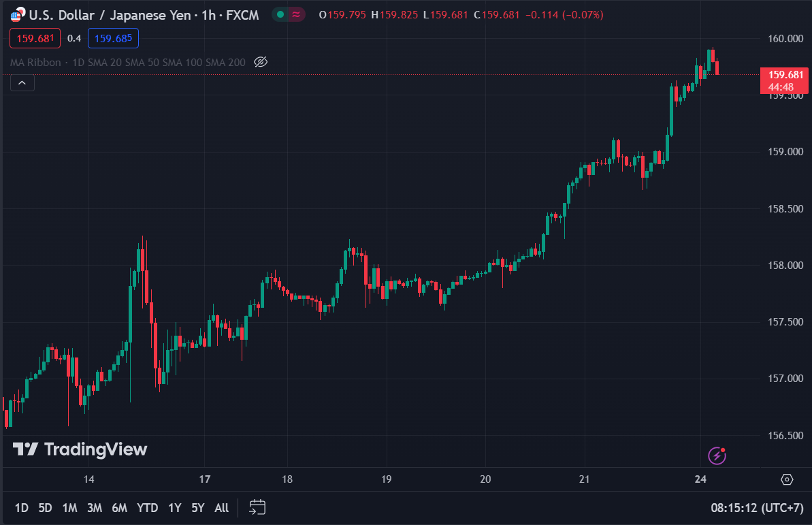Select the 1D time range
Viewport: 812px width, 525px height.
(x=22, y=508)
